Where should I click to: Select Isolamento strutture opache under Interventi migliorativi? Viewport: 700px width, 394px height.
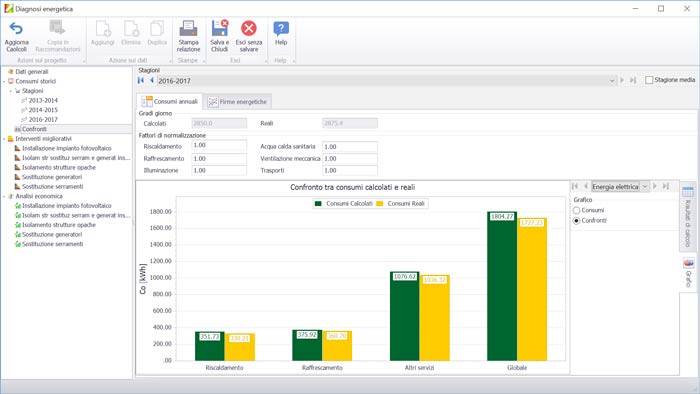59,167
